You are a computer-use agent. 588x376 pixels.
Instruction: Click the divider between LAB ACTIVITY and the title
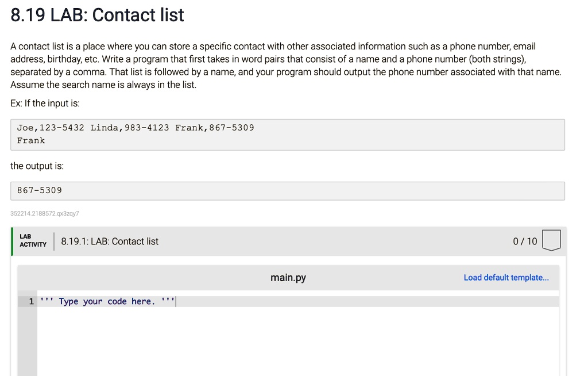[x=54, y=241]
